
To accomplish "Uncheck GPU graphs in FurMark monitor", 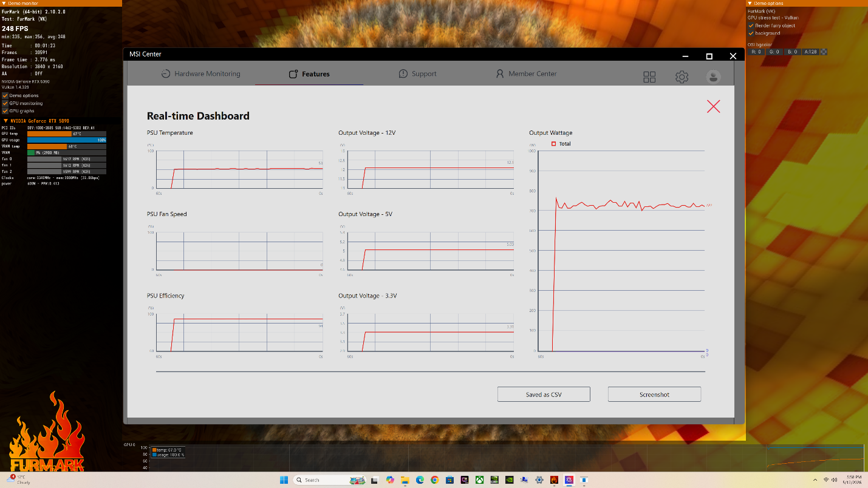I will point(5,111).
